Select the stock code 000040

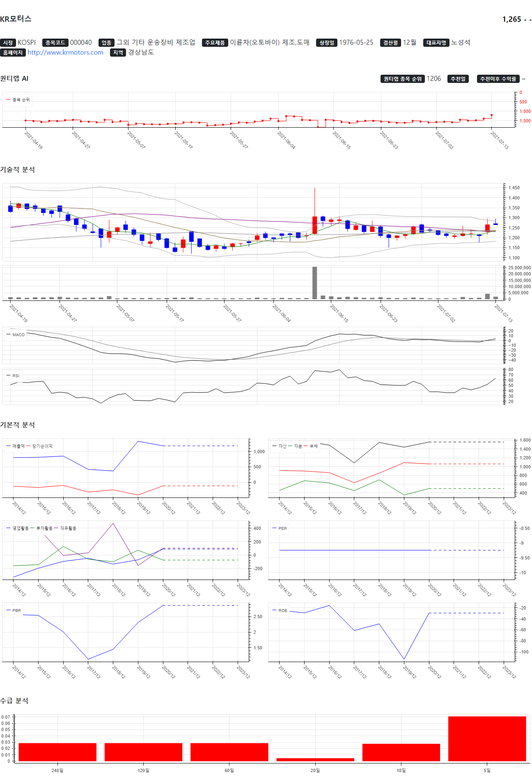[x=81, y=43]
